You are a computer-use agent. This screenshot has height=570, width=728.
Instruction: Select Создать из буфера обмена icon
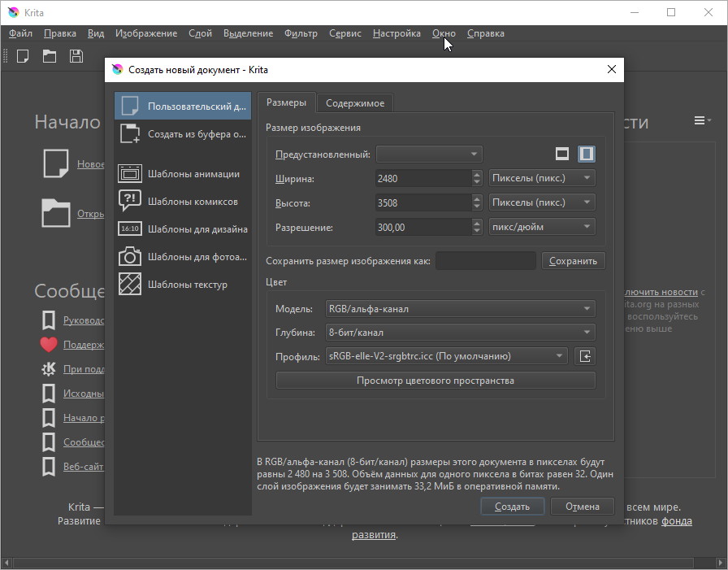click(x=130, y=134)
